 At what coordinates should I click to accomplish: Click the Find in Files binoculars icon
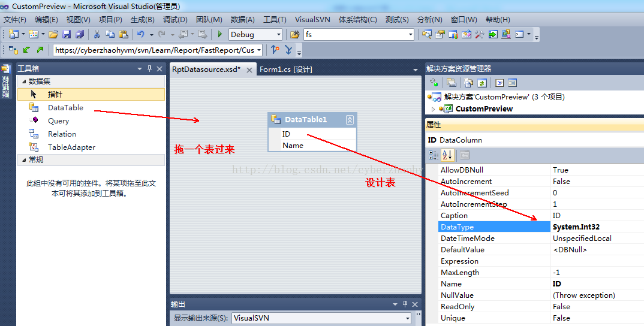294,35
